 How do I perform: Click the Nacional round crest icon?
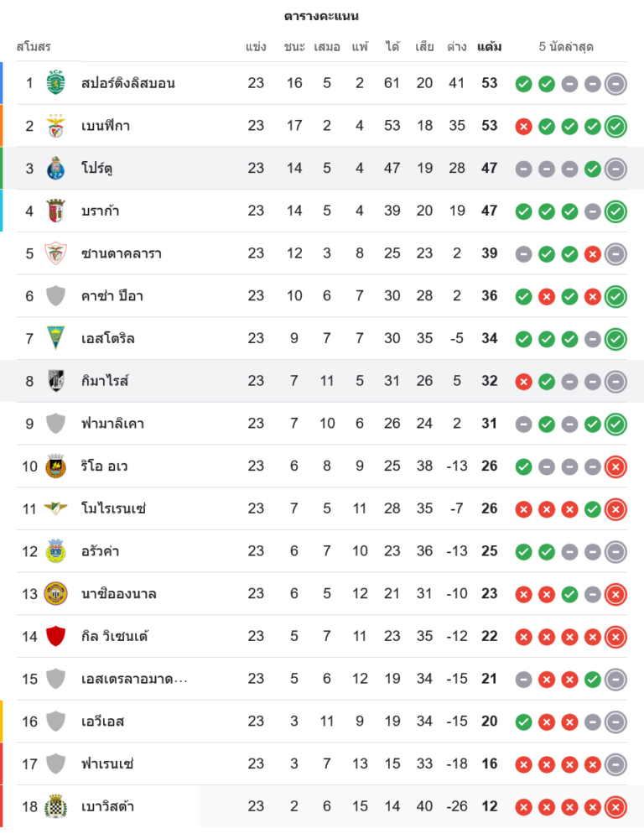[x=55, y=593]
